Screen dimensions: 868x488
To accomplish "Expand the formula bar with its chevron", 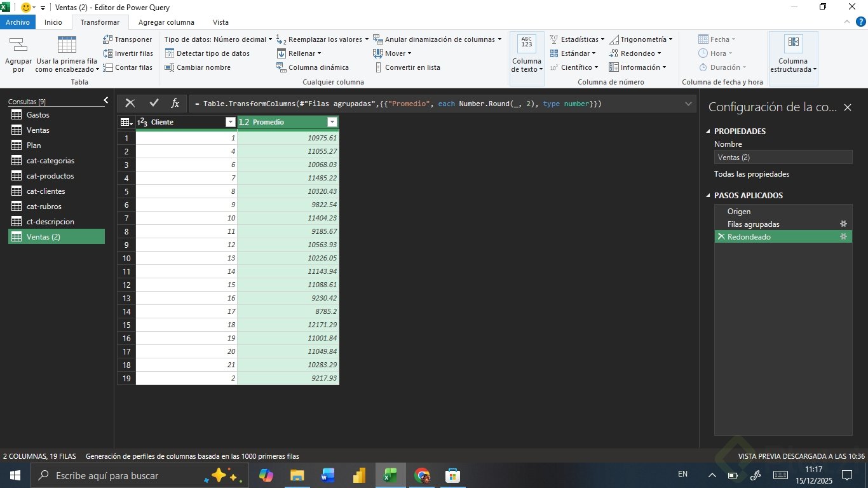I will pos(689,103).
